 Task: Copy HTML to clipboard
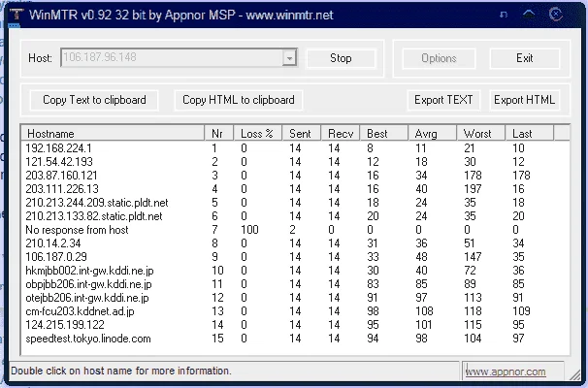click(239, 100)
